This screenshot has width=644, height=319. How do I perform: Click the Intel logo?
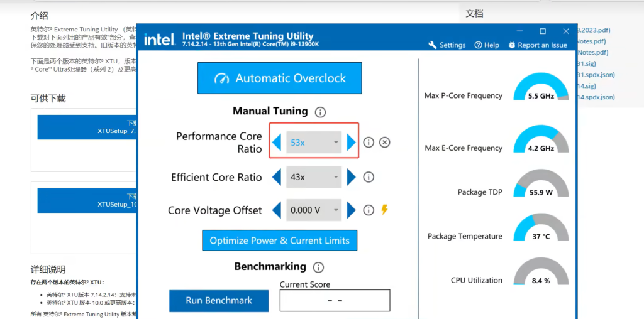(160, 40)
